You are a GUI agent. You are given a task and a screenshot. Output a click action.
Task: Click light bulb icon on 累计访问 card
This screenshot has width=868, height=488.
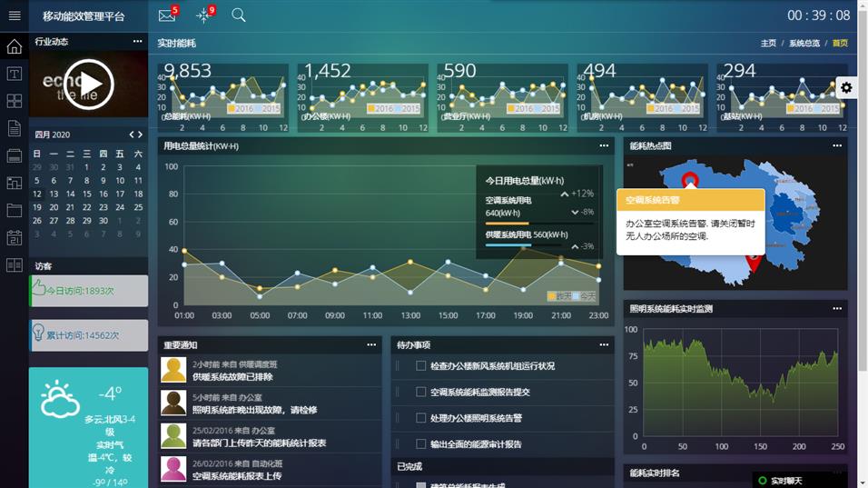pos(38,332)
